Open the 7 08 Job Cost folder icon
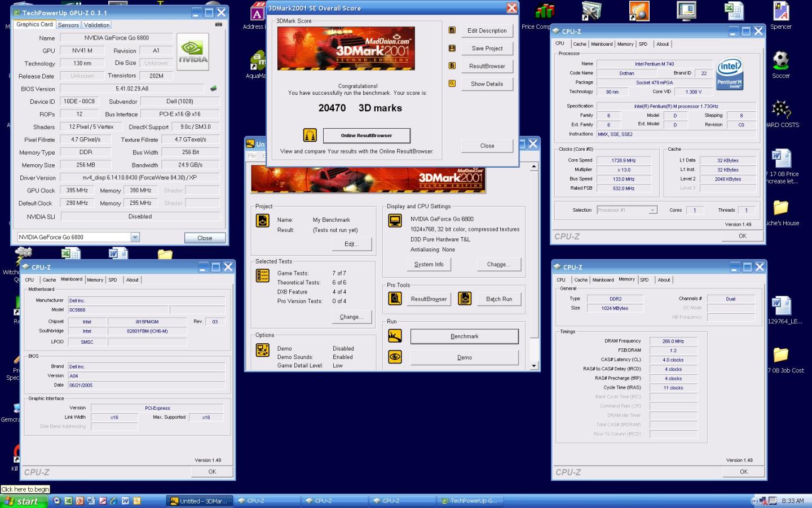The width and height of the screenshot is (812, 508). tap(780, 354)
